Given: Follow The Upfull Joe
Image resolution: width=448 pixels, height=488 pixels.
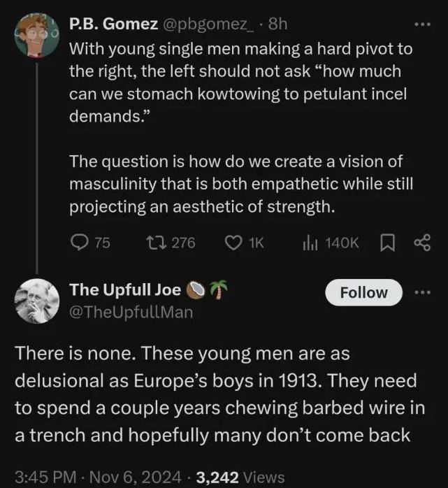Looking at the screenshot, I should point(363,292).
